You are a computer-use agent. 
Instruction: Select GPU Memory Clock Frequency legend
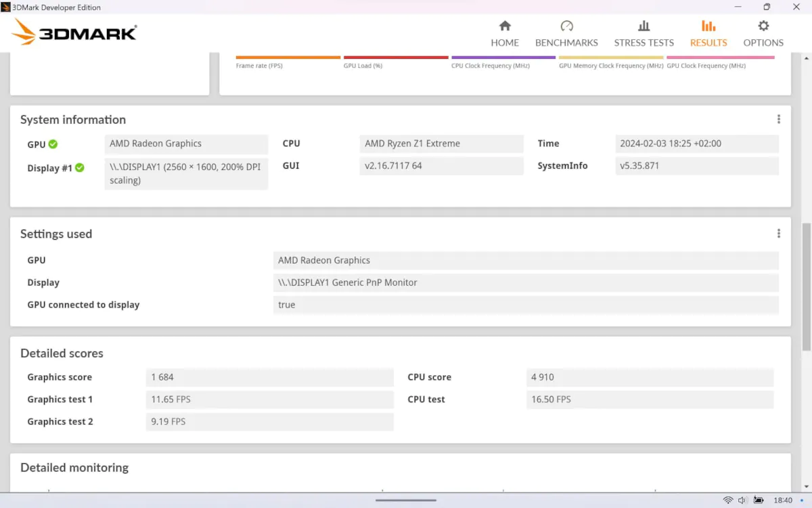click(611, 58)
